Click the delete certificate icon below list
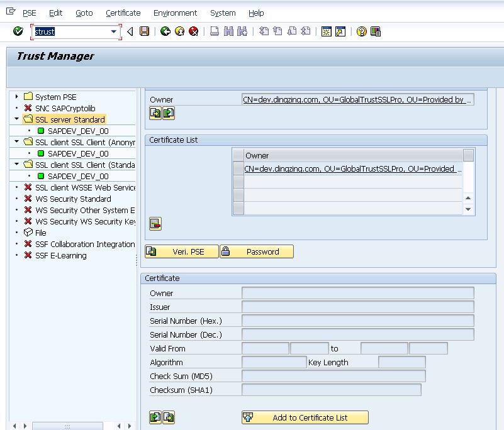This screenshot has height=430, width=504. point(155,223)
